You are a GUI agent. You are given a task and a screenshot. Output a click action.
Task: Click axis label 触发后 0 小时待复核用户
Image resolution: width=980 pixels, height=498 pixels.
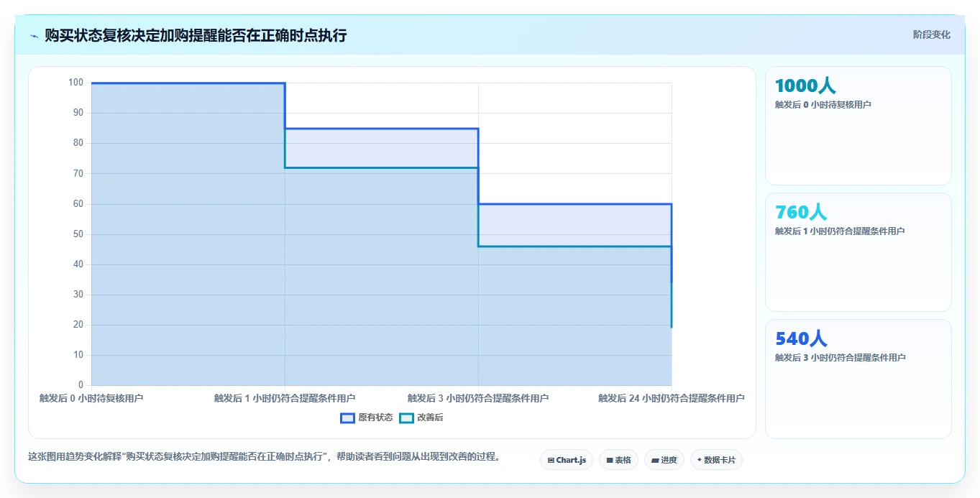[91, 398]
